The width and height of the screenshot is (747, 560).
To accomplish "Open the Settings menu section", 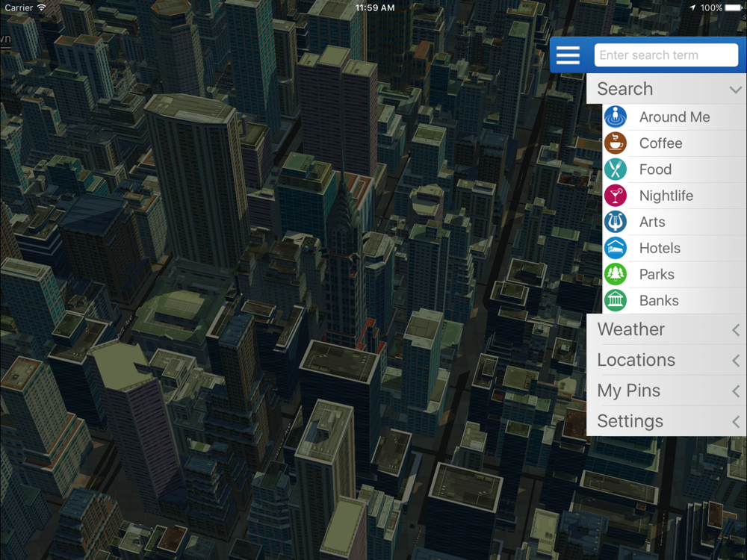I will [x=666, y=421].
